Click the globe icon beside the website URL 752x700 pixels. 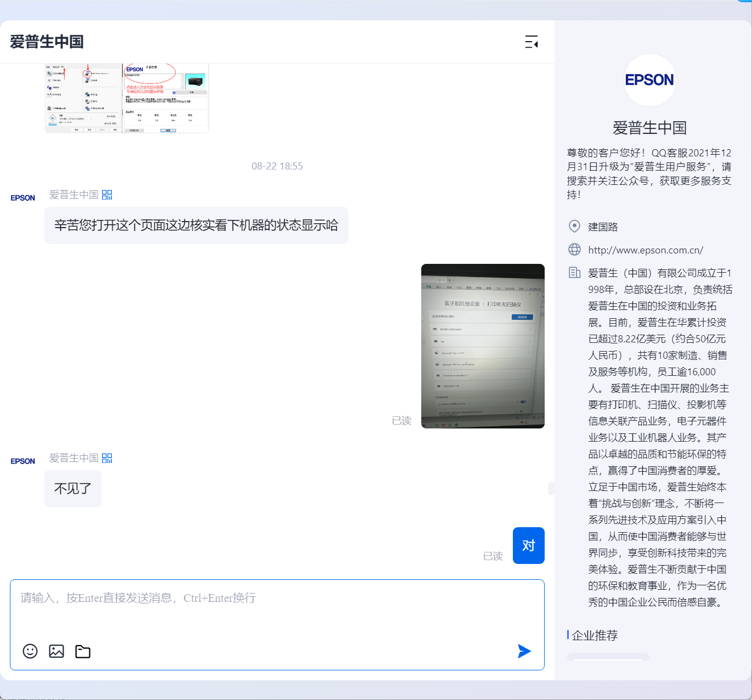[x=574, y=250]
